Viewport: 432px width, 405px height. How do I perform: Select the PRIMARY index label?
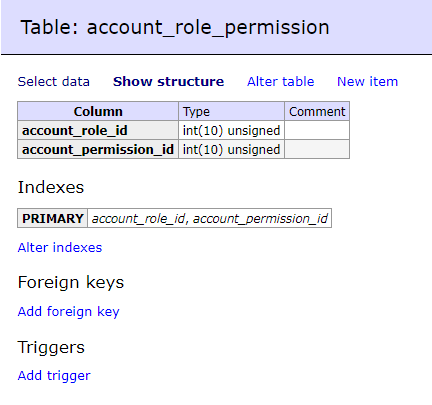click(53, 218)
